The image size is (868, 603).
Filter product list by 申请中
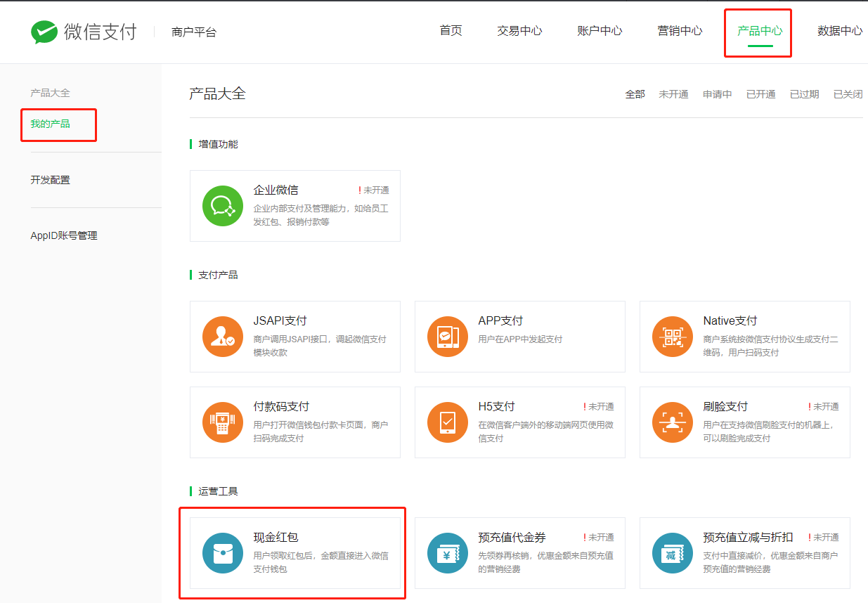tap(717, 94)
